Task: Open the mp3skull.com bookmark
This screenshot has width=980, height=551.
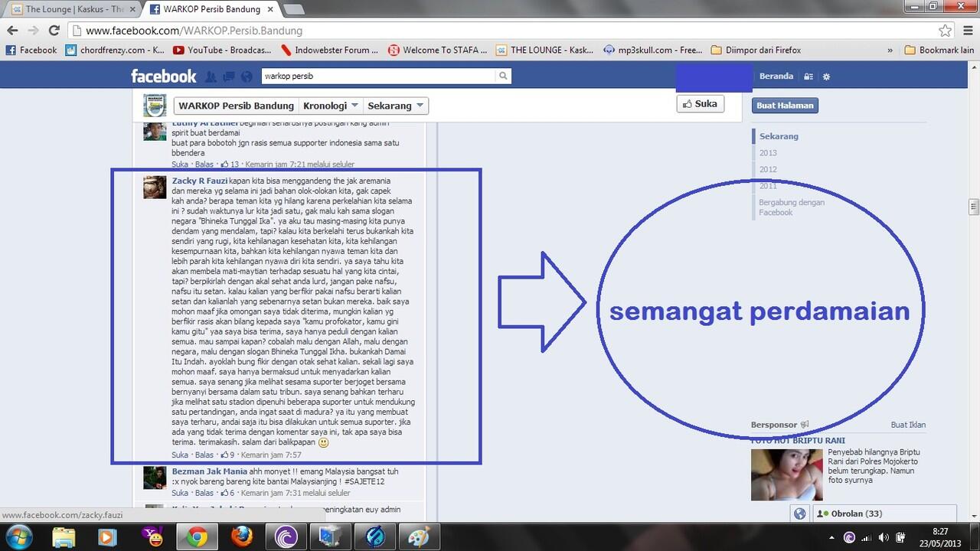Action: 652,50
